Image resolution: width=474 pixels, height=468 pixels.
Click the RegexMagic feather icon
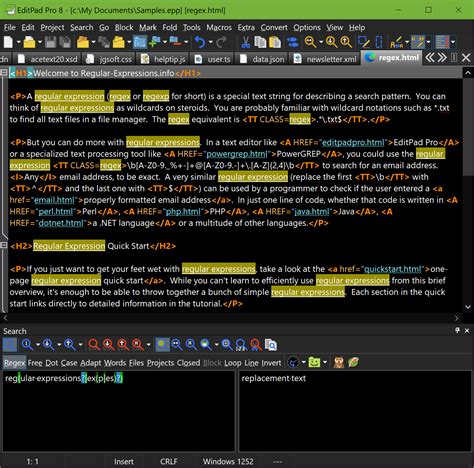point(353,362)
